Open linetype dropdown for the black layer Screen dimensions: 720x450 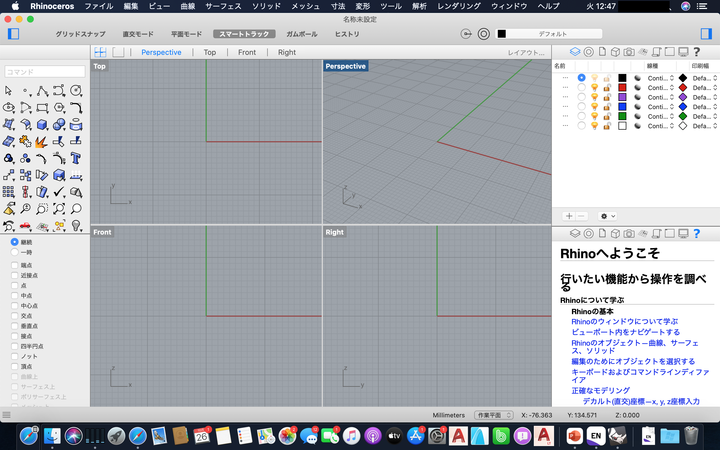(661, 78)
